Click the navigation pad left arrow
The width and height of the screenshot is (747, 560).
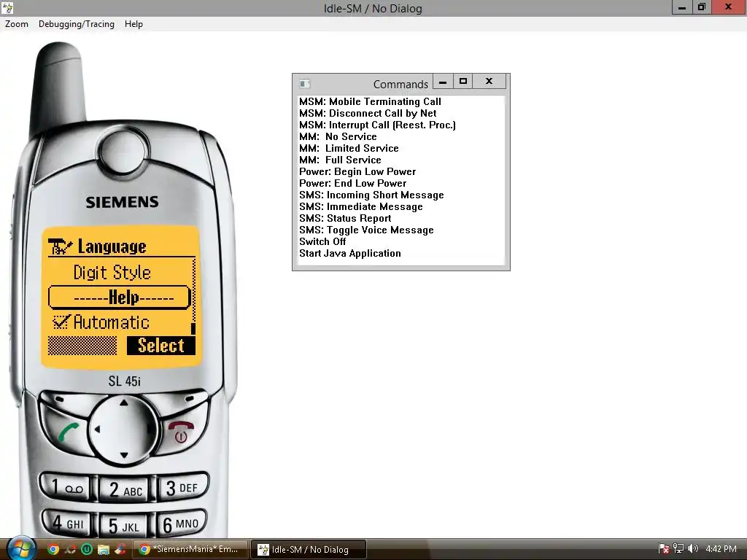point(97,429)
